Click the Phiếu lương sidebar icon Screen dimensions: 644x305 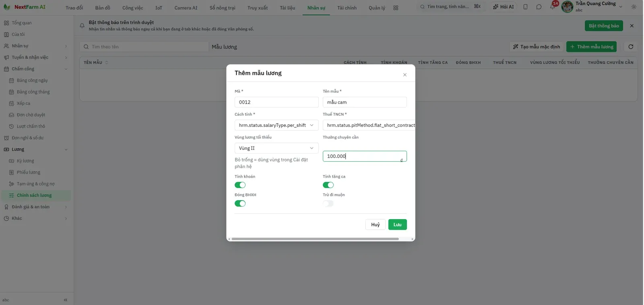[11, 172]
